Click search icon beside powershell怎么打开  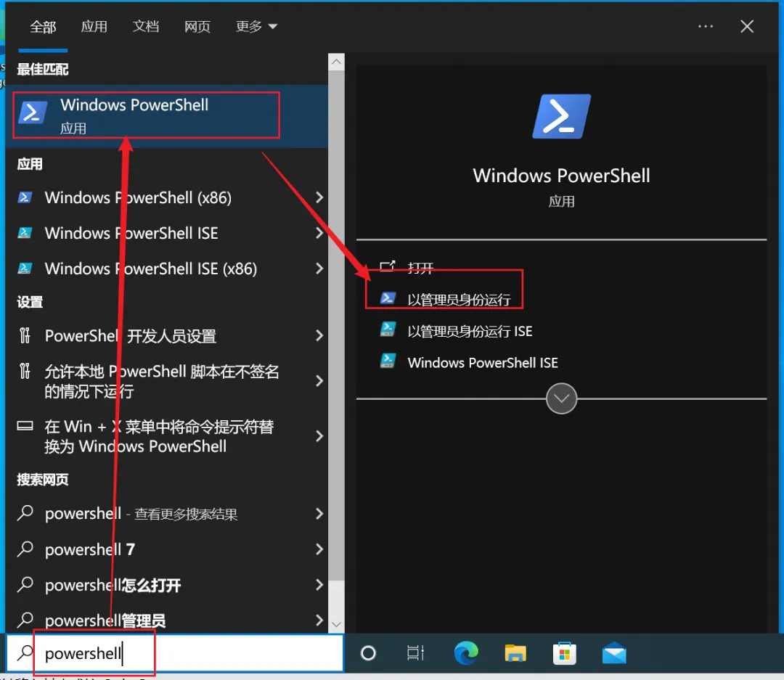pyautogui.click(x=25, y=584)
